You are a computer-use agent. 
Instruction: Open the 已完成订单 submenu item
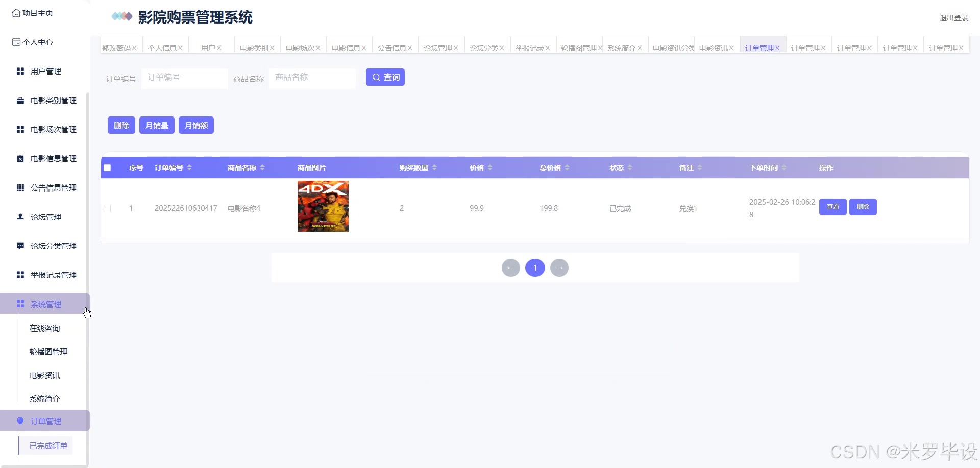coord(48,446)
